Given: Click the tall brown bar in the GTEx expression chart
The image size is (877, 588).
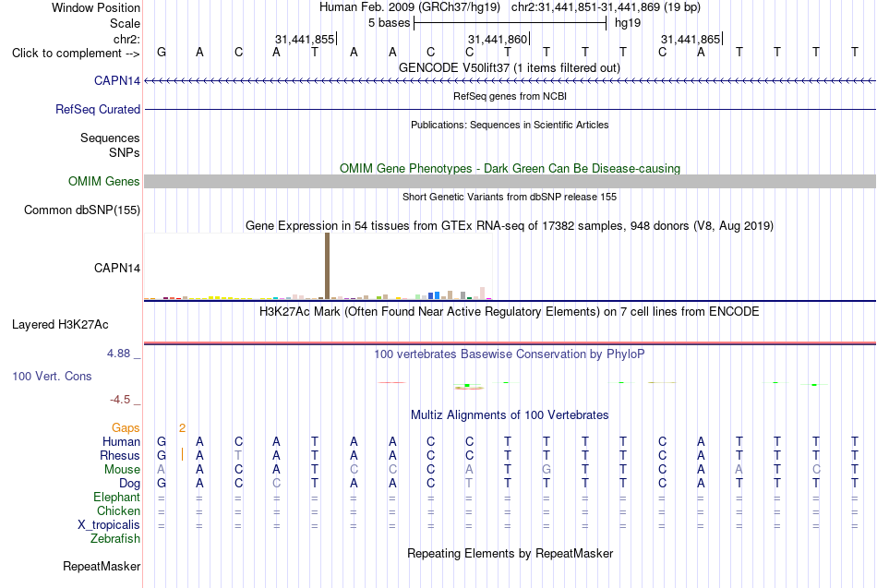Looking at the screenshot, I should point(327,266).
